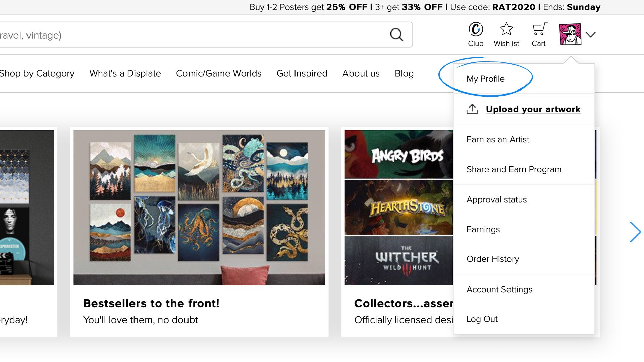
Task: Click the upload arrow icon
Action: pos(472,109)
